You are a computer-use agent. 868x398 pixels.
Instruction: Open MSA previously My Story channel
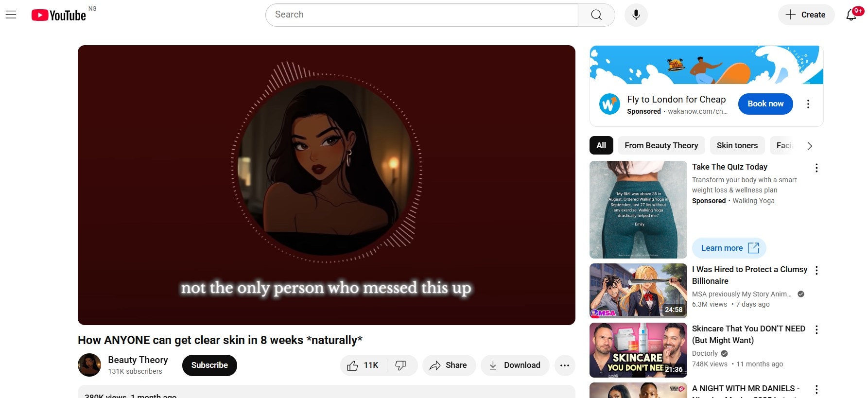(742, 294)
